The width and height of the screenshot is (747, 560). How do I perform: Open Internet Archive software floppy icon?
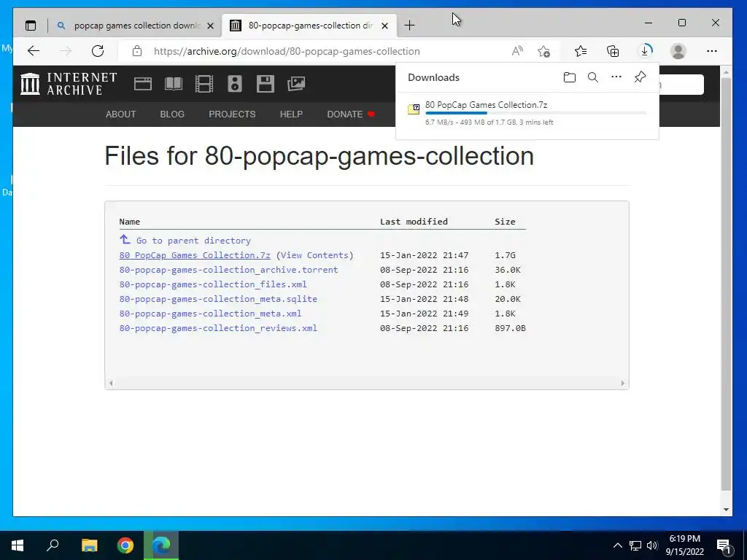[266, 84]
